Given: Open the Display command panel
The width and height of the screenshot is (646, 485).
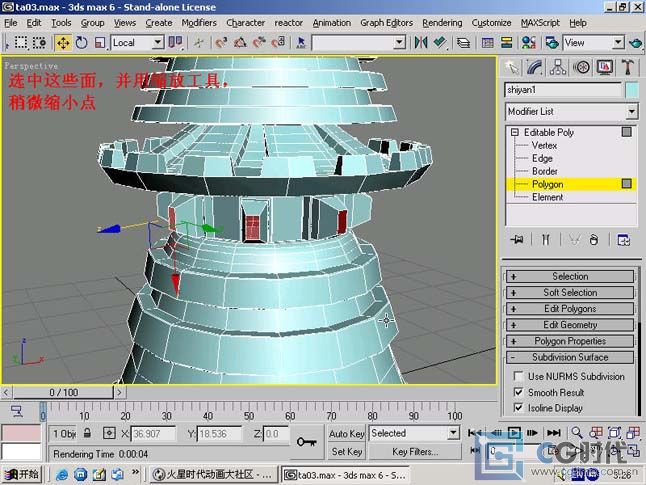Looking at the screenshot, I should click(x=604, y=67).
